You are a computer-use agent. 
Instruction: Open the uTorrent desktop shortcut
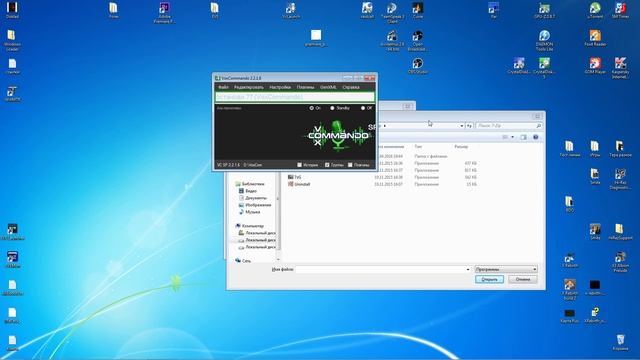(595, 11)
